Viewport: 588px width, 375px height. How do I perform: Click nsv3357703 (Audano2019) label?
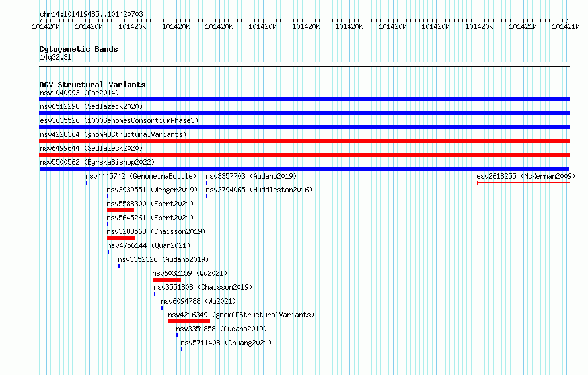[251, 176]
